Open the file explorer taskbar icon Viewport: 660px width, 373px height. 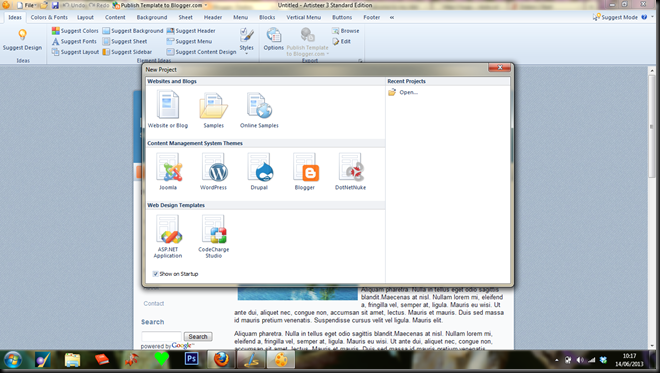(72, 360)
